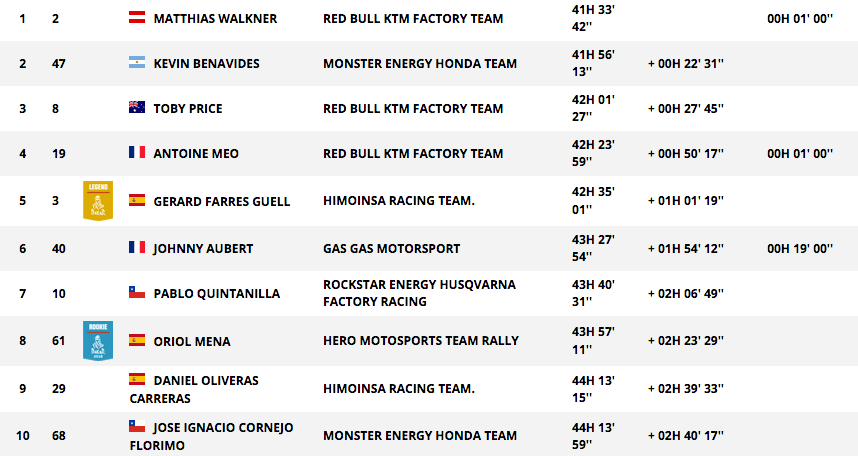Select Toby Price rider name
The height and width of the screenshot is (456, 858).
click(188, 108)
